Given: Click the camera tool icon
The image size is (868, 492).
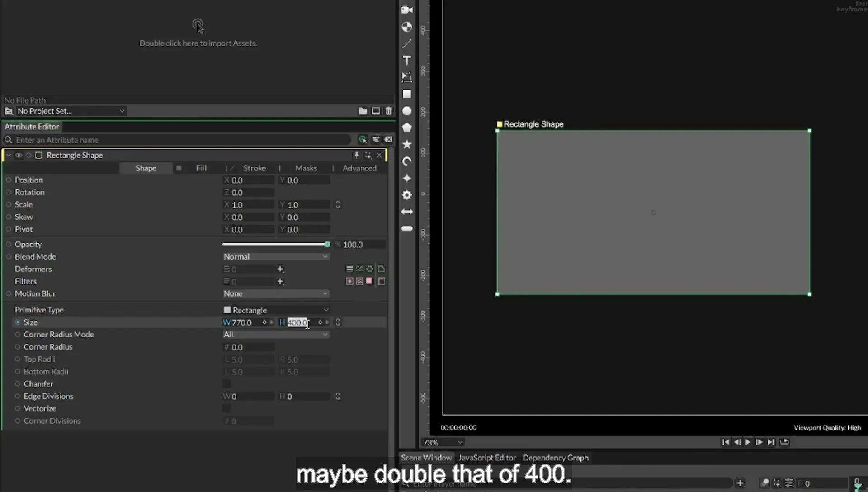Looking at the screenshot, I should [407, 10].
